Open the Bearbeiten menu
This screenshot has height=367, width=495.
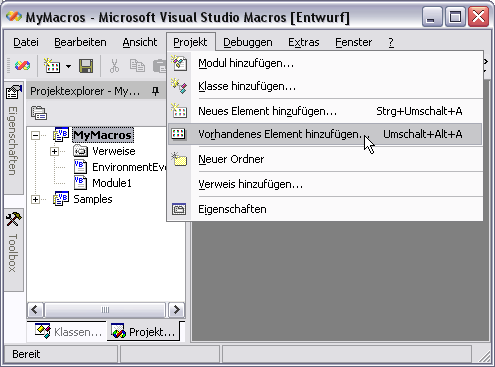80,42
